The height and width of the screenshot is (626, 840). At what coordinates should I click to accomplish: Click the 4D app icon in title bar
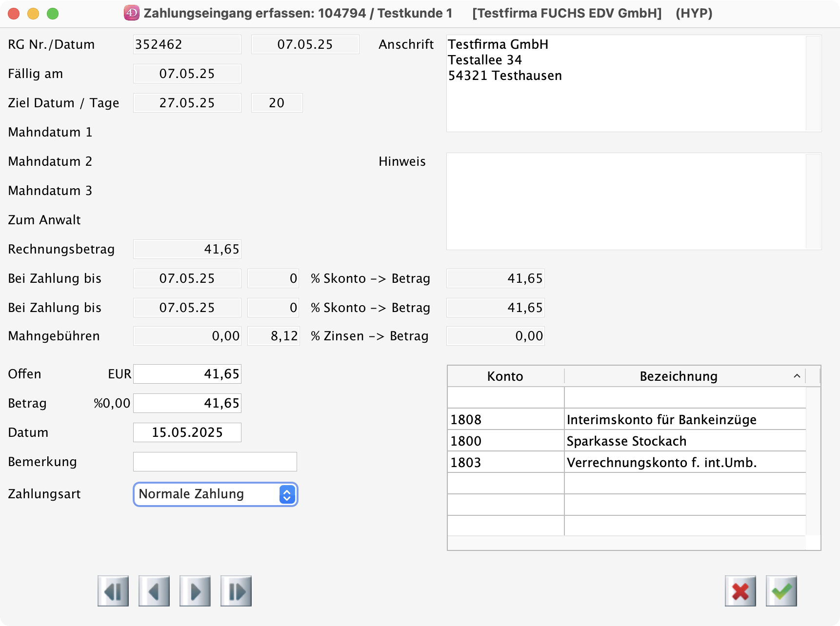click(x=131, y=13)
